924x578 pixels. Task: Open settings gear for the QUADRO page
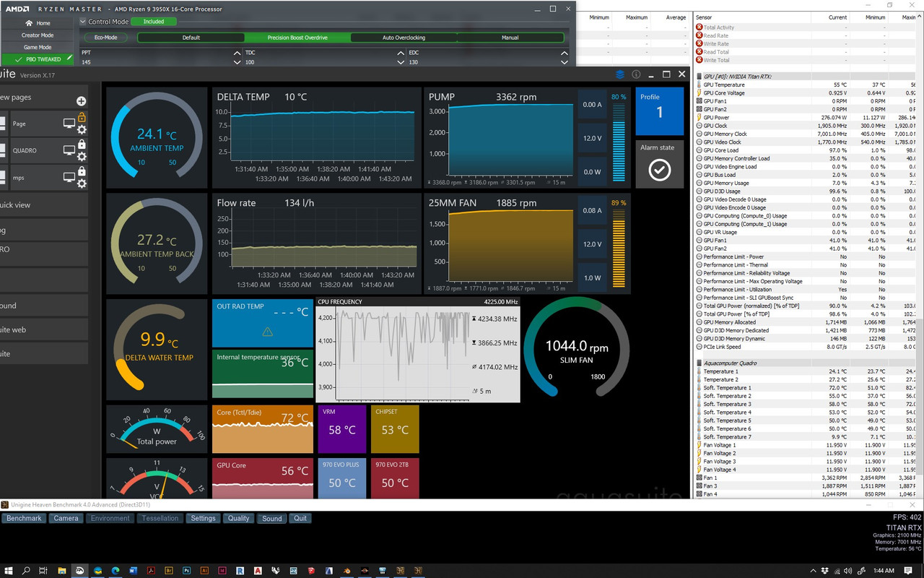(82, 156)
